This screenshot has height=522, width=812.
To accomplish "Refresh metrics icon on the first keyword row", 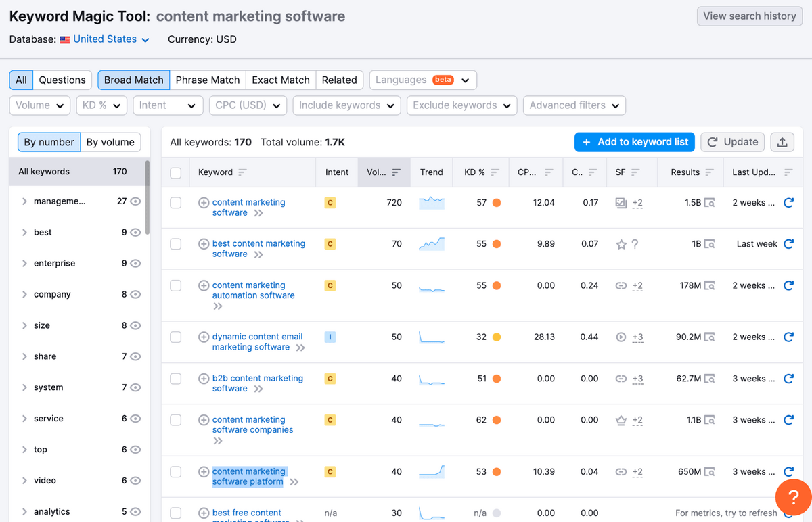I will click(788, 202).
